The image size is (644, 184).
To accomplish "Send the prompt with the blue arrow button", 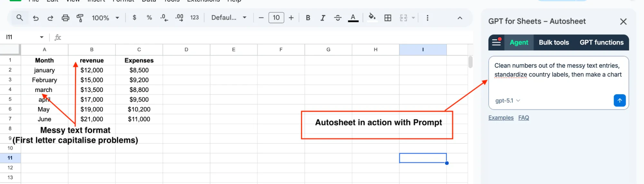I will tap(620, 100).
